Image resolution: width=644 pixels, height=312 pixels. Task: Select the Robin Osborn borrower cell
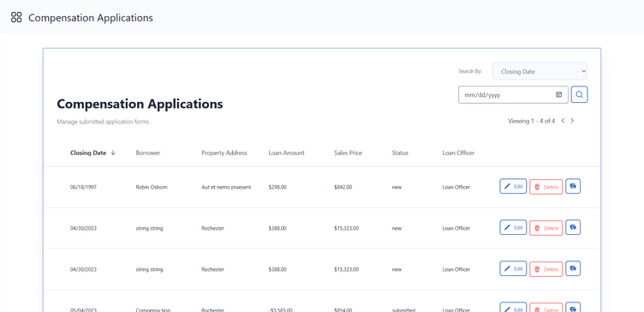(x=152, y=187)
